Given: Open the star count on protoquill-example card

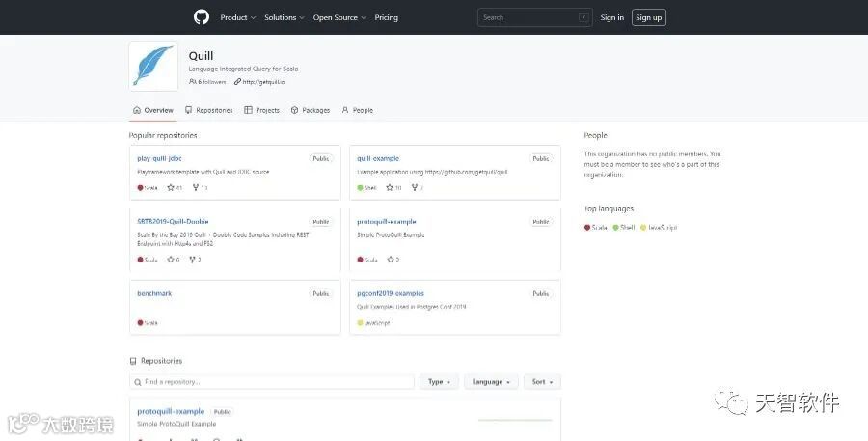Looking at the screenshot, I should (x=393, y=260).
